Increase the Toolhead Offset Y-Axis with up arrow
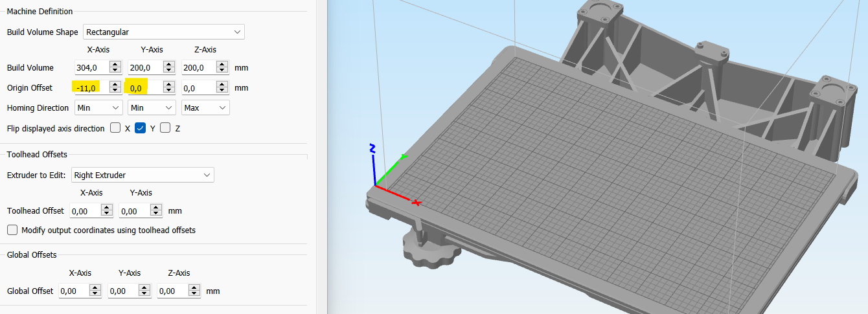 click(156, 207)
